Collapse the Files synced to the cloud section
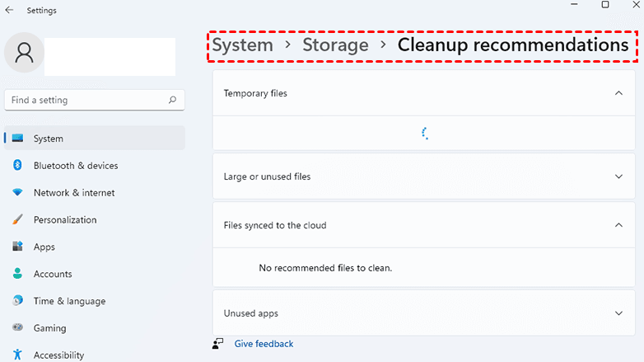 (619, 224)
